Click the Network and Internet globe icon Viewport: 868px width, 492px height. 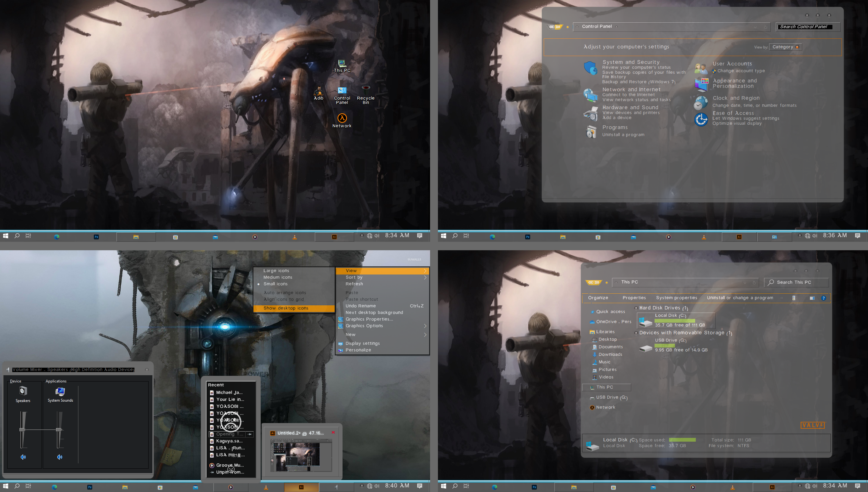coord(590,95)
